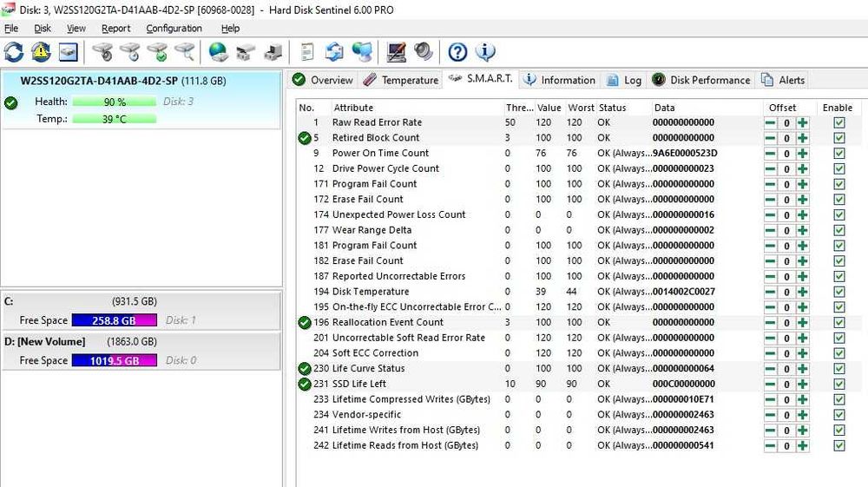Increase offset for SSD Life Left
The image size is (868, 487).
click(803, 384)
